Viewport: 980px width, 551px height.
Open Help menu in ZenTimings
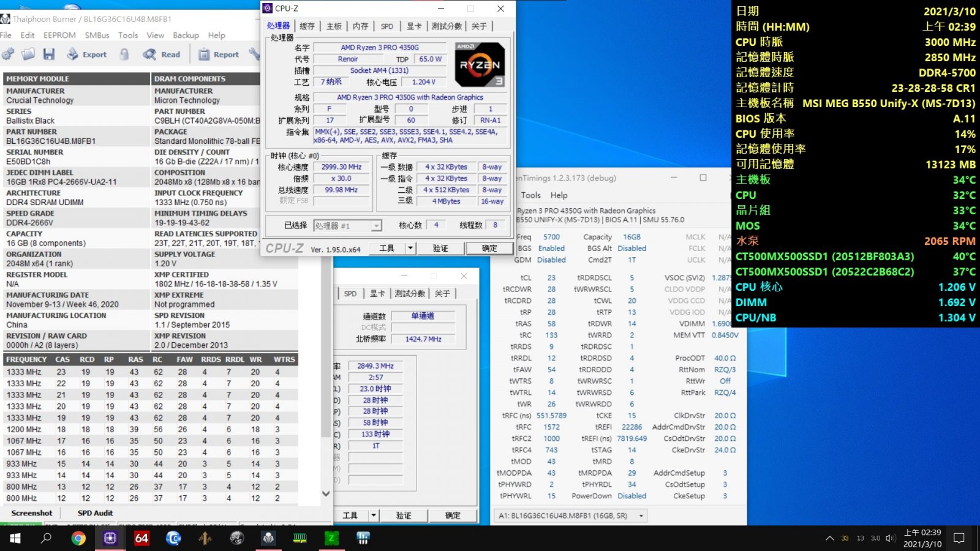(559, 195)
